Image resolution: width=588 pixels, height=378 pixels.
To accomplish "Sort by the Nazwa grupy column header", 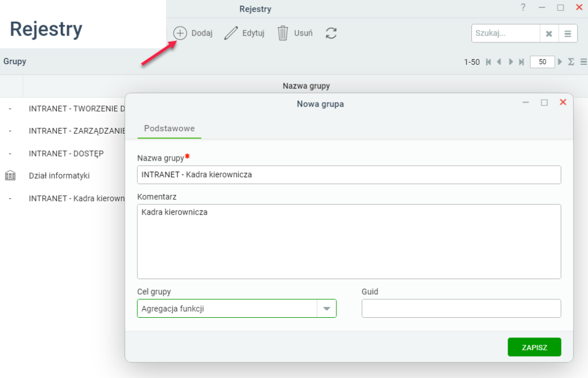I will coord(306,86).
